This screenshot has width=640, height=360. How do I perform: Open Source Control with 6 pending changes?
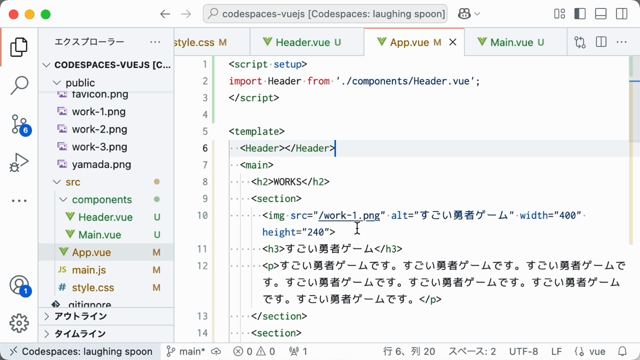click(x=20, y=124)
